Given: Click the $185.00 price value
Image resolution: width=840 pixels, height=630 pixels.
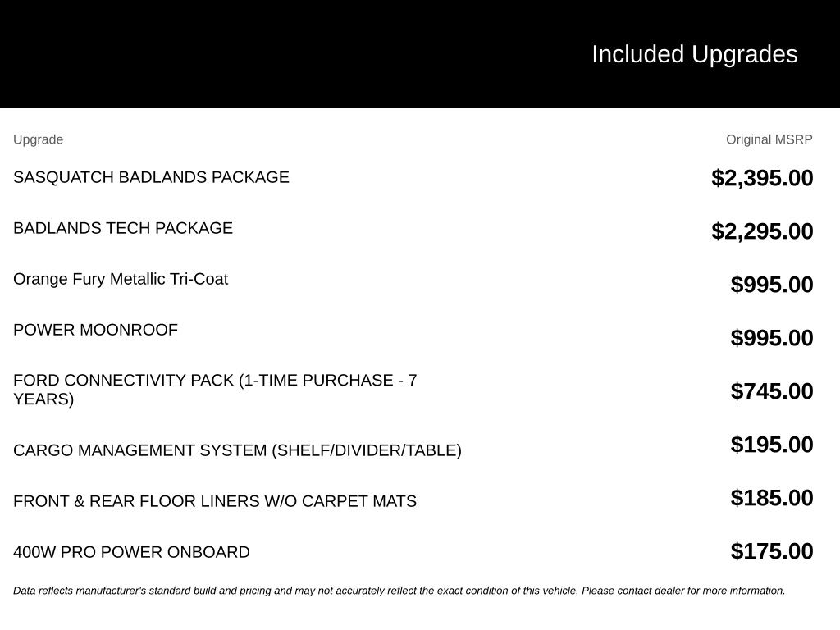Looking at the screenshot, I should 772,498.
